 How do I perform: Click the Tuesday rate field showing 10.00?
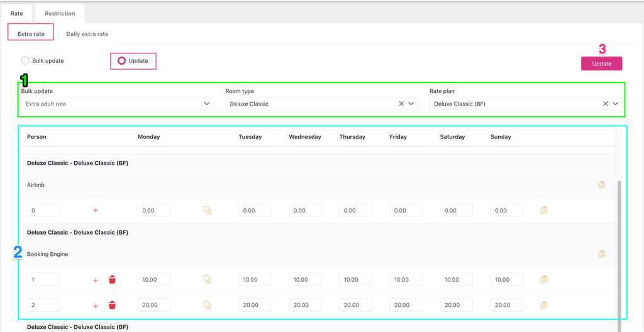point(255,280)
